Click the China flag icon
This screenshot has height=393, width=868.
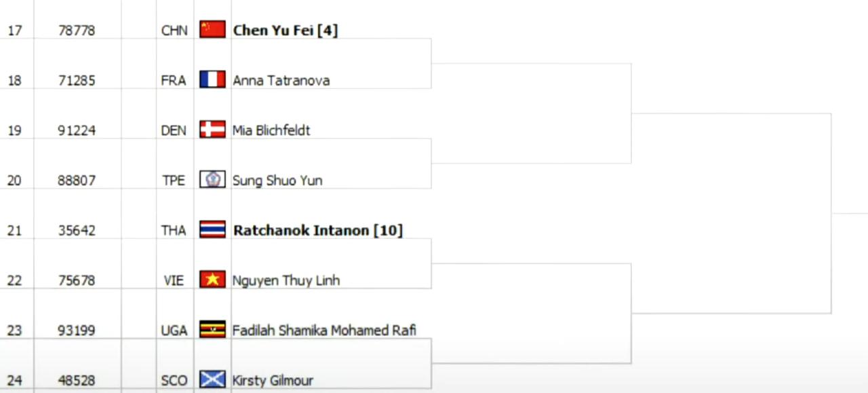(212, 29)
